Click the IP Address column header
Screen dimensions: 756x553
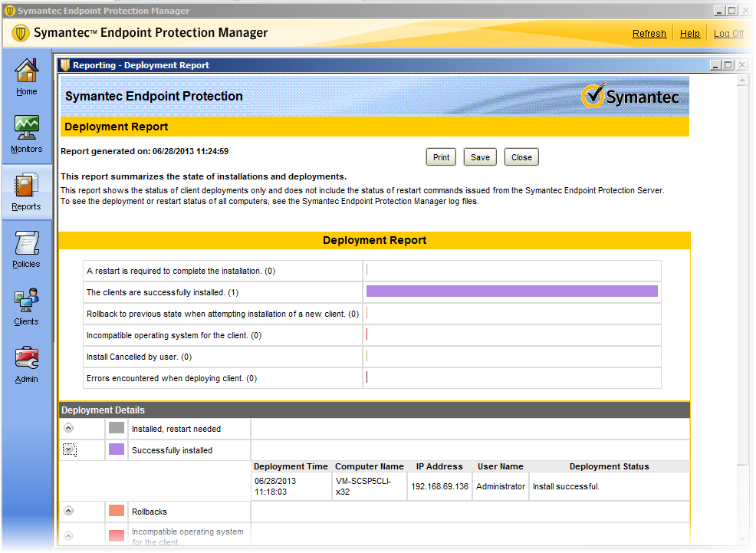pyautogui.click(x=439, y=466)
